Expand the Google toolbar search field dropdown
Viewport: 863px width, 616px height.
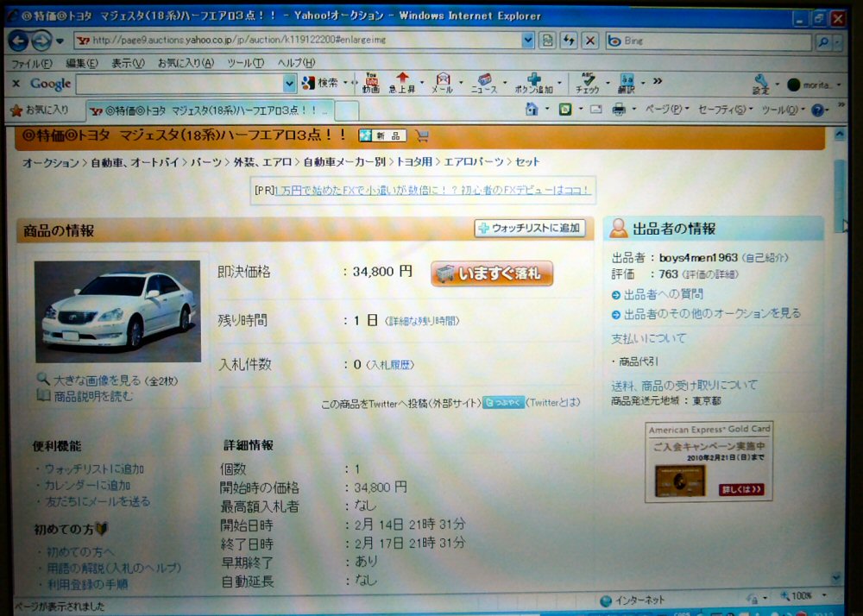[290, 85]
